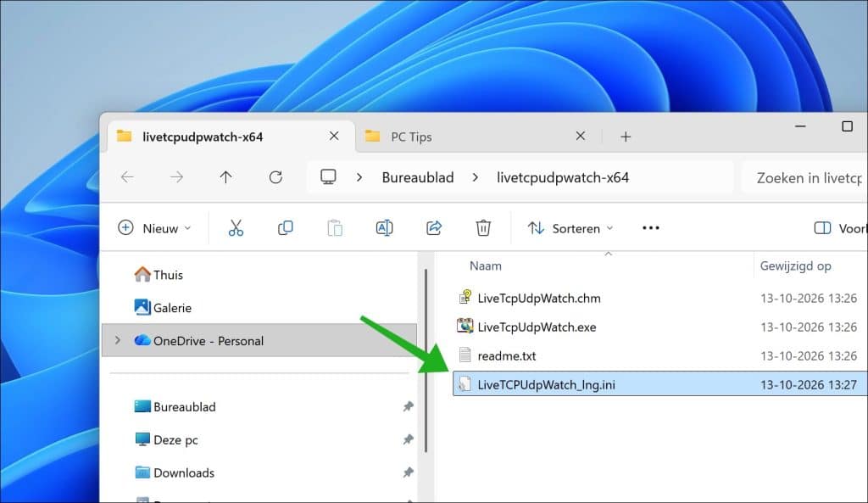Open the three-dot more options menu
This screenshot has width=868, height=503.
tap(651, 227)
